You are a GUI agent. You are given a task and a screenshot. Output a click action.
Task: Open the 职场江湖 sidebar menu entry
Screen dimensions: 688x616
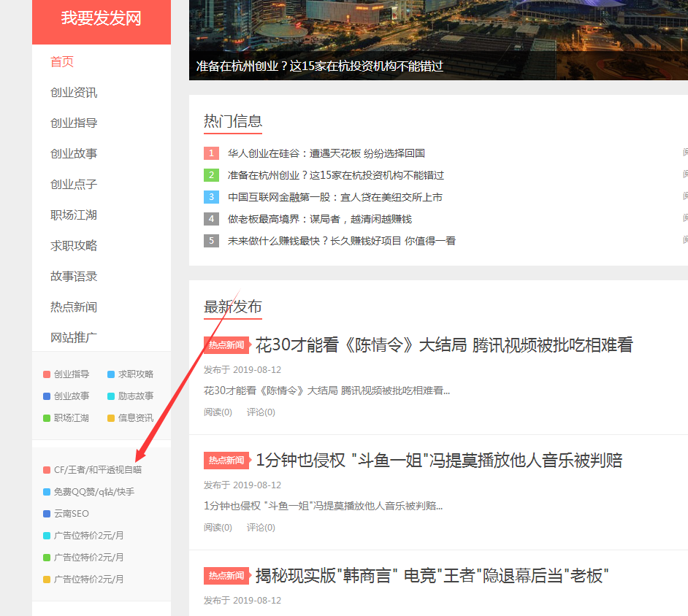pyautogui.click(x=74, y=215)
